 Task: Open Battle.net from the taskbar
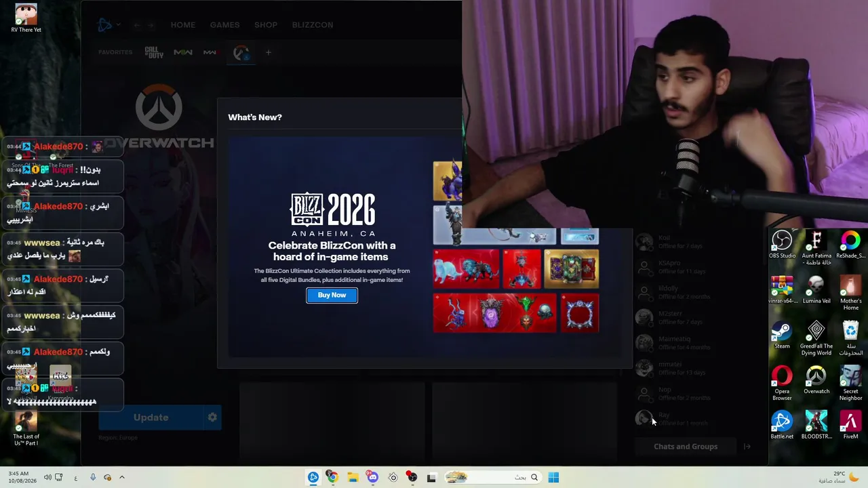313,478
